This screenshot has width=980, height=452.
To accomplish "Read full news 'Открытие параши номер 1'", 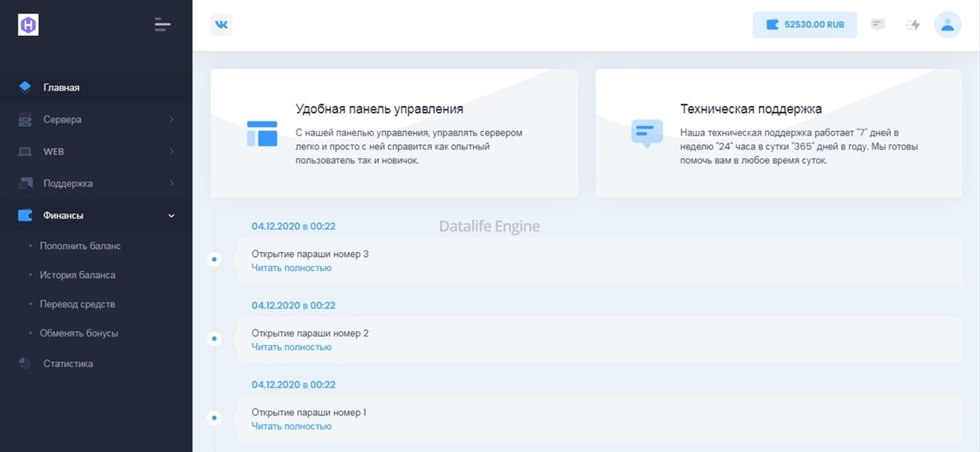I will (292, 426).
